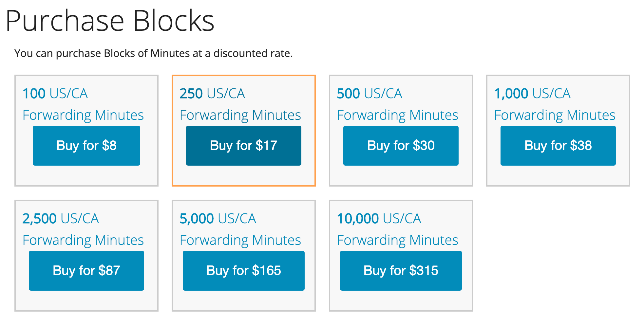Click the Buy for $87 button
Viewport: 644px width, 326px height.
pyautogui.click(x=86, y=271)
